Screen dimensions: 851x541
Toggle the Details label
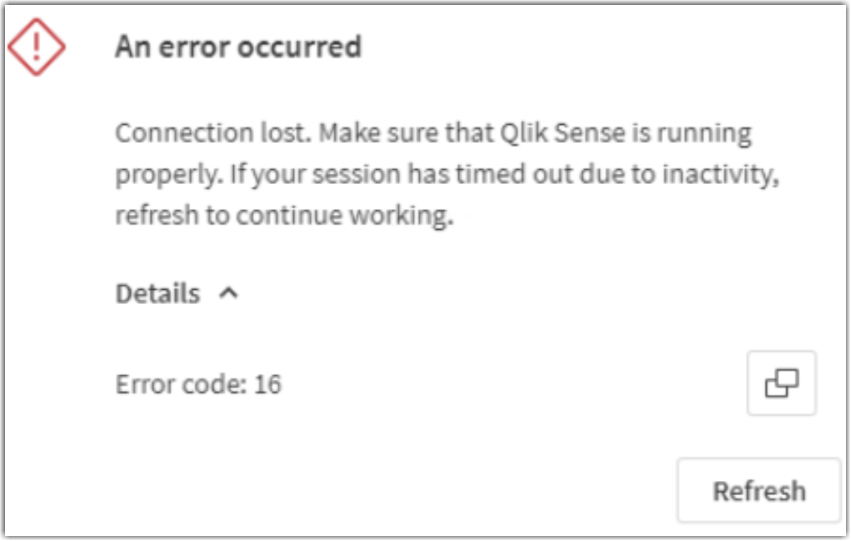[x=158, y=294]
